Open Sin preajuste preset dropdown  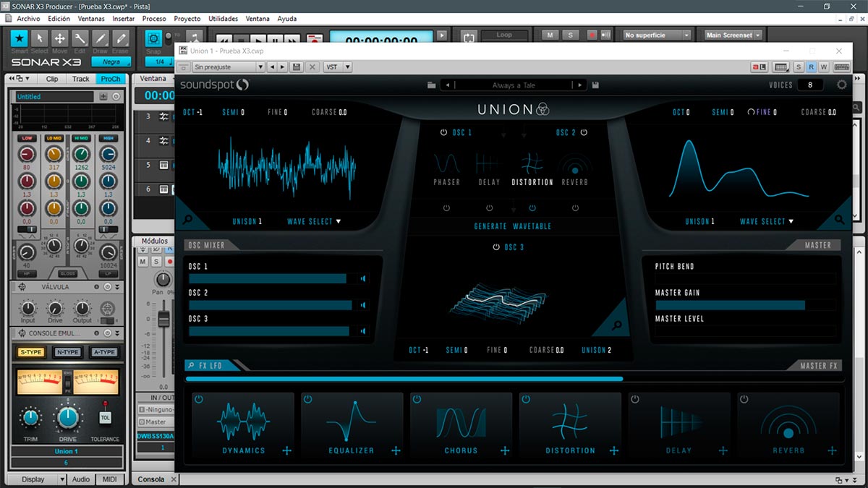[229, 67]
